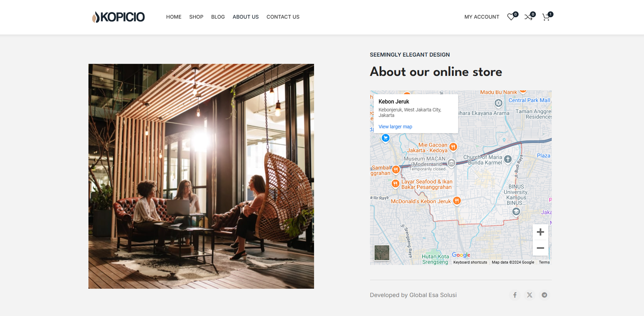Viewport: 644px width, 316px height.
Task: Open the X (Twitter) social link
Action: [x=530, y=295]
